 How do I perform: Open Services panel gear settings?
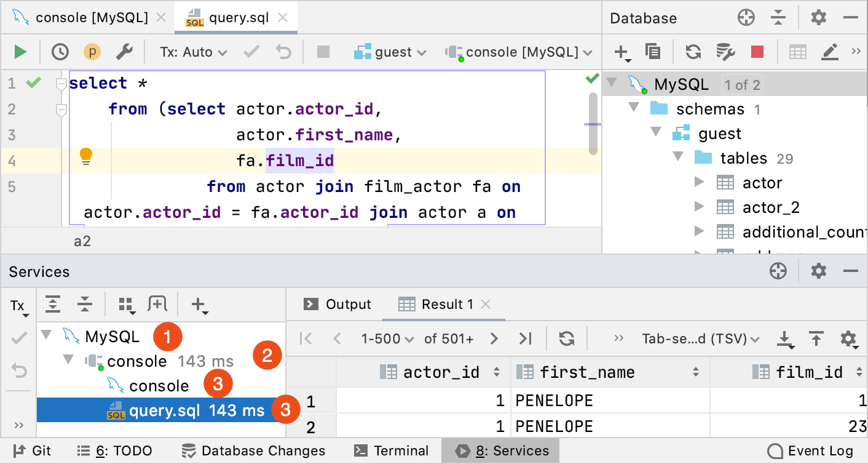[x=819, y=271]
